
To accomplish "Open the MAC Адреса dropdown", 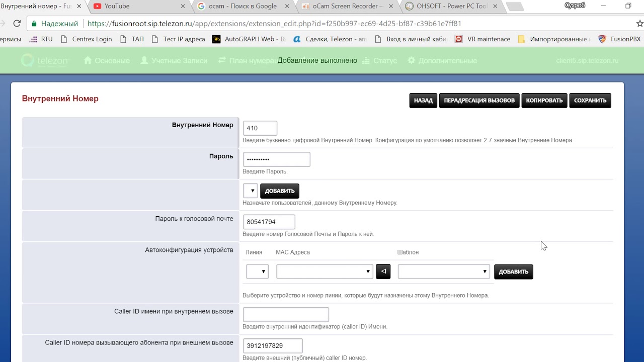I will tap(325, 271).
